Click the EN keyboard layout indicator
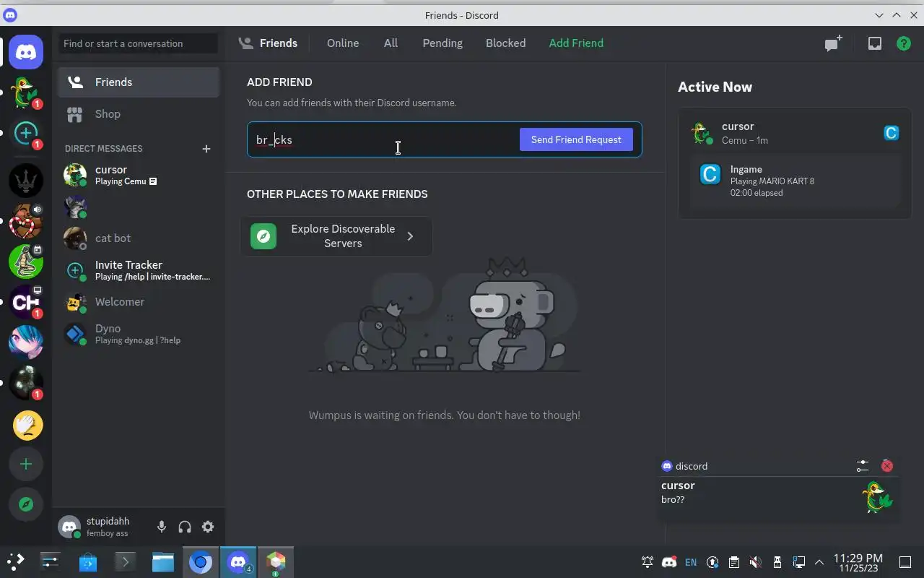 pos(691,562)
